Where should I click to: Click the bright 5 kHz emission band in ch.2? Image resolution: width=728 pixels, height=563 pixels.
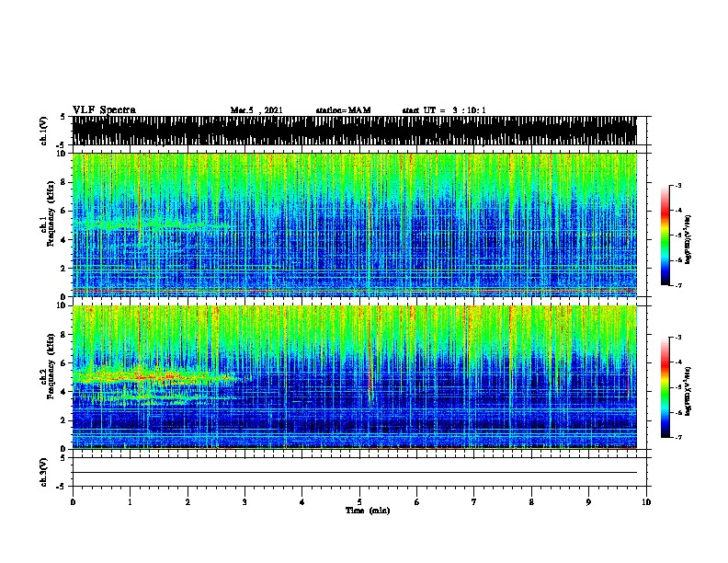click(x=154, y=377)
